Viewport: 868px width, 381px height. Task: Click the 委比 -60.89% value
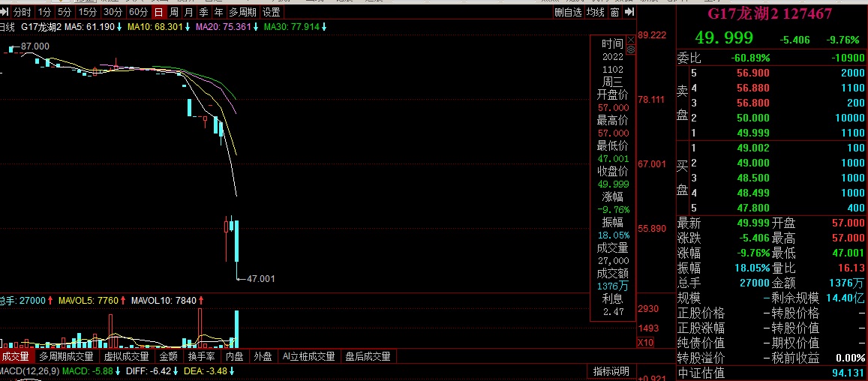750,58
